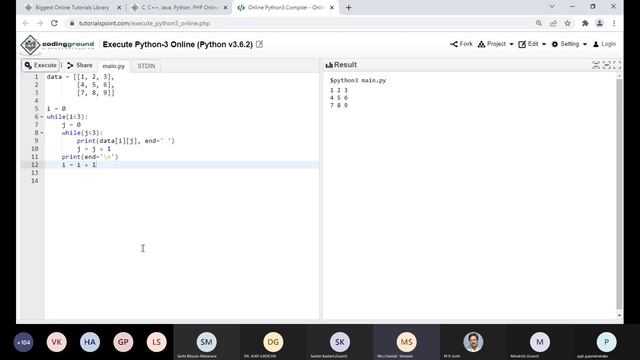Bookmark this page with the star icon
This screenshot has width=640, height=360.
point(567,23)
